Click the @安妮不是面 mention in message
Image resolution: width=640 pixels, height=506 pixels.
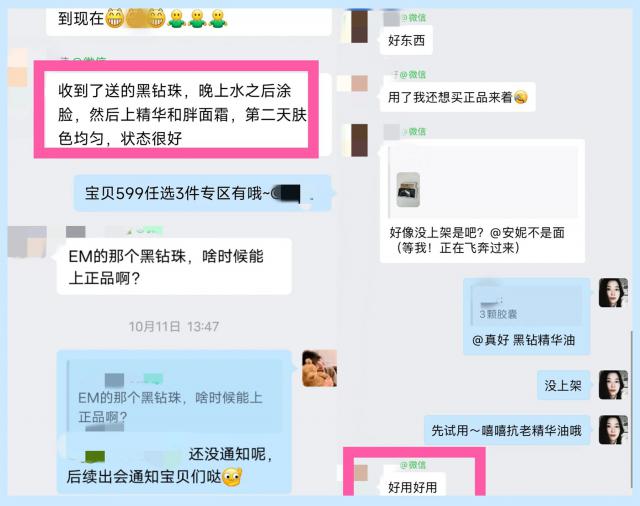tap(527, 233)
